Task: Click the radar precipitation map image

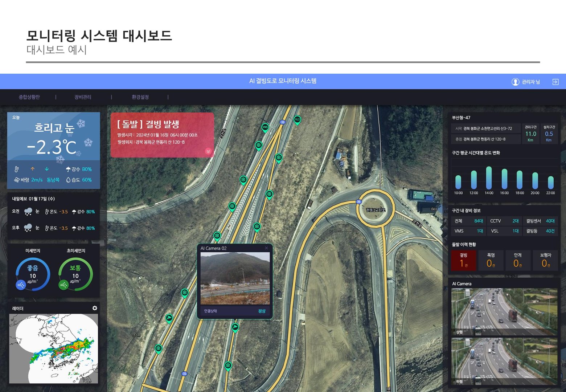Action: click(x=53, y=349)
